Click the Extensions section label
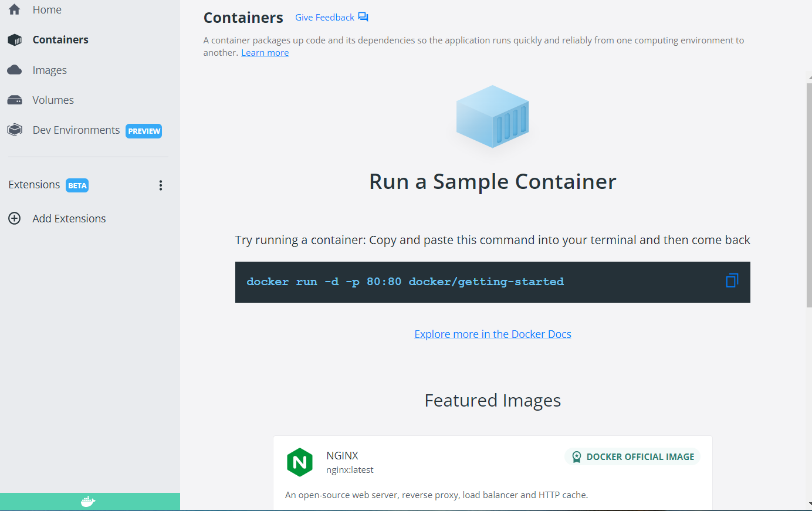The height and width of the screenshot is (511, 812). click(34, 185)
